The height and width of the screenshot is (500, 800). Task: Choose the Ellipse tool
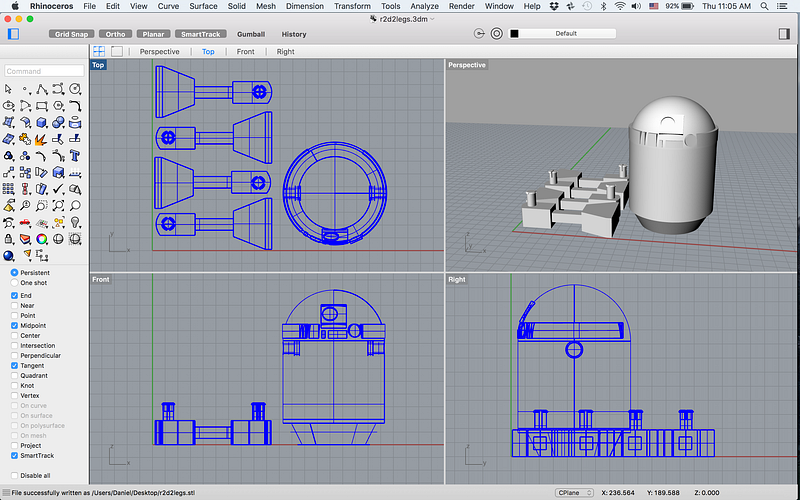tap(8, 106)
